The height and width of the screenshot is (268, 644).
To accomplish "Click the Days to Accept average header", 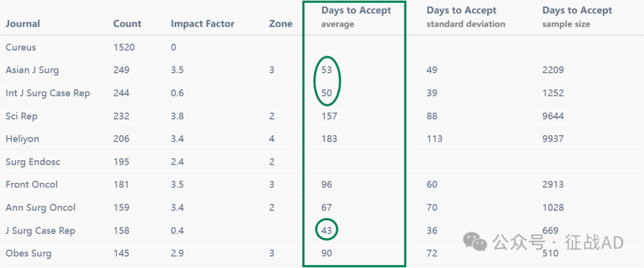I will point(356,17).
